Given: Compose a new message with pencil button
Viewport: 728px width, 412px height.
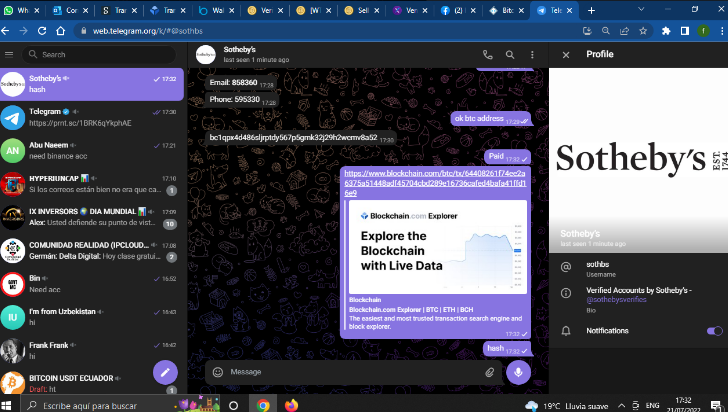Looking at the screenshot, I should click(x=165, y=372).
